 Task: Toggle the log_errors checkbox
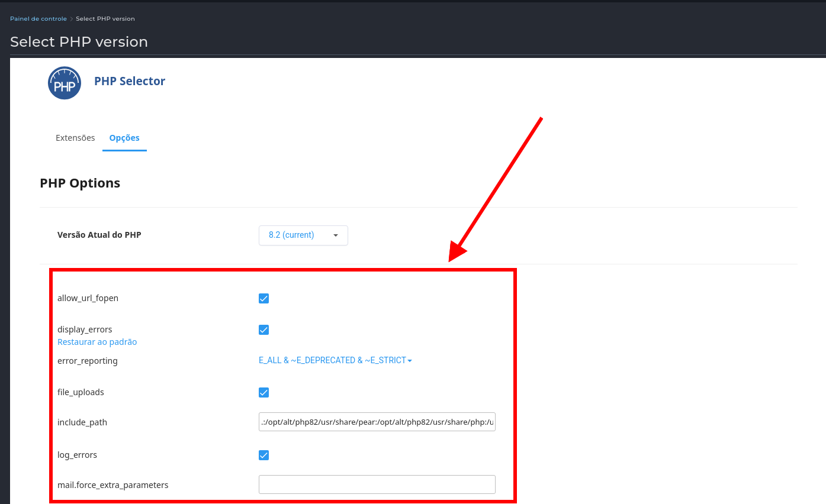[x=264, y=455]
